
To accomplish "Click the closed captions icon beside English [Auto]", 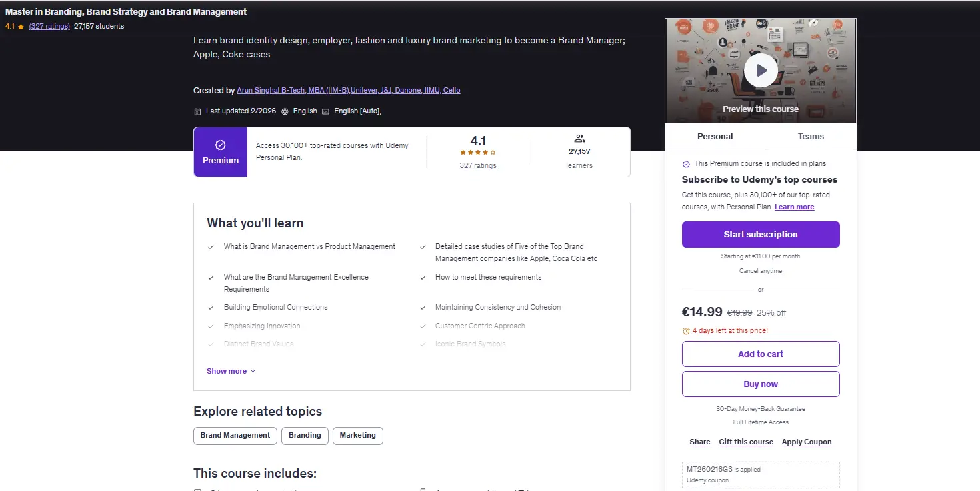I will pos(326,111).
